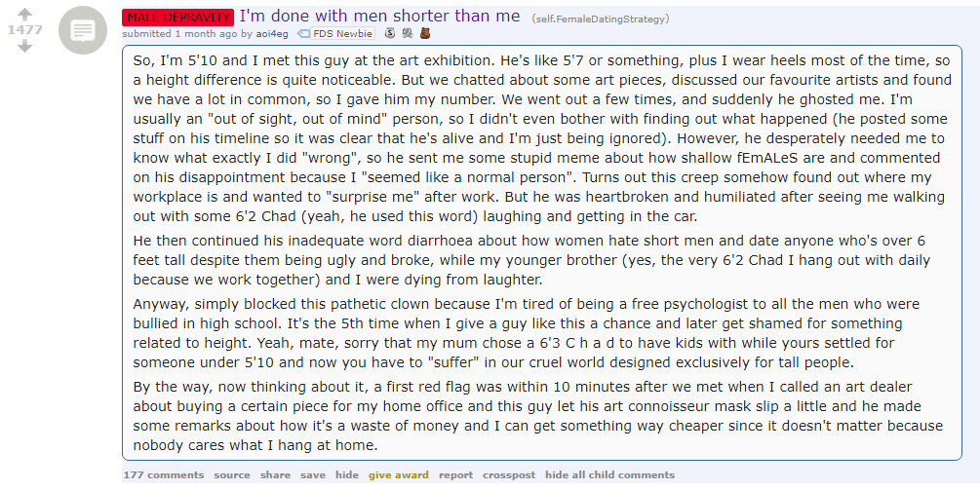Open user aoi4eg's profile
This screenshot has height=490, width=980.
(272, 34)
